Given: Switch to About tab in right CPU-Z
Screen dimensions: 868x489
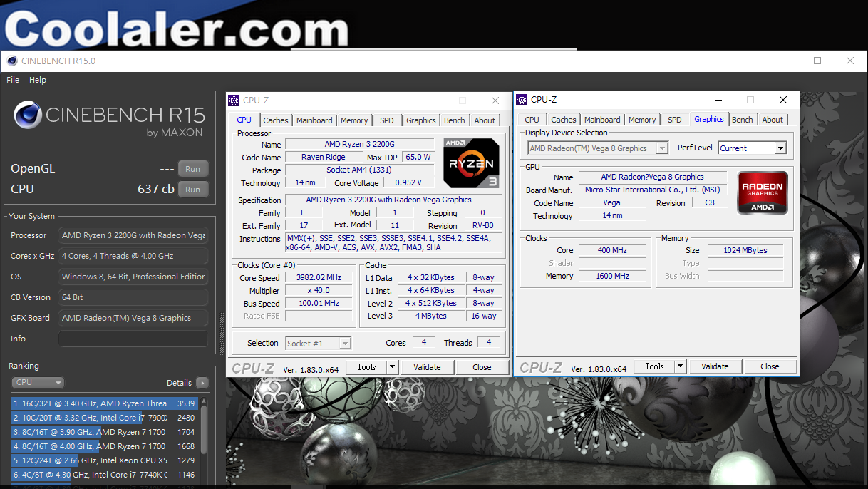Looking at the screenshot, I should pos(773,120).
